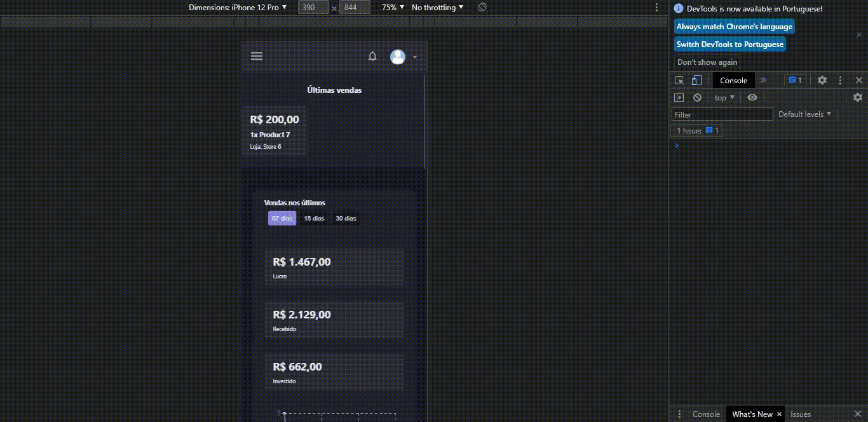Click the Loja: Store 6 text
Screen dimensions: 868x422
[266, 147]
